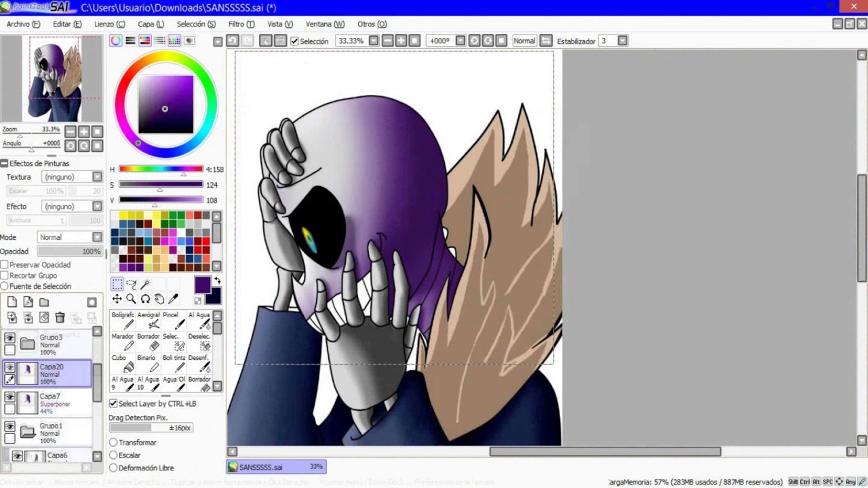Select the lasso selection tool
Viewport: 868px width, 488px height.
click(x=132, y=284)
